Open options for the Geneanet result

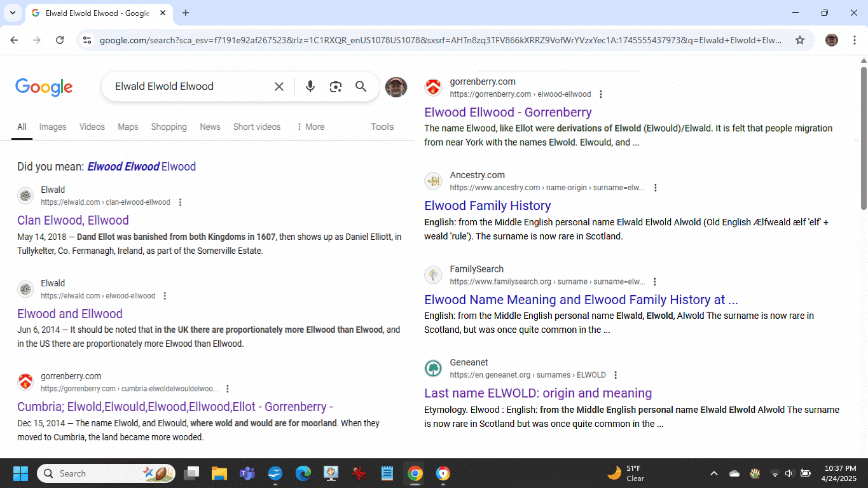(616, 375)
